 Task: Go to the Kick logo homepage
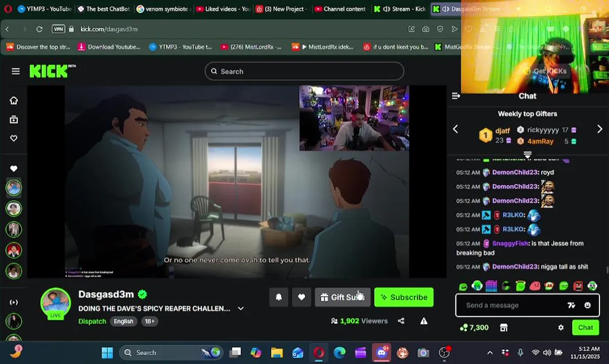pos(52,71)
